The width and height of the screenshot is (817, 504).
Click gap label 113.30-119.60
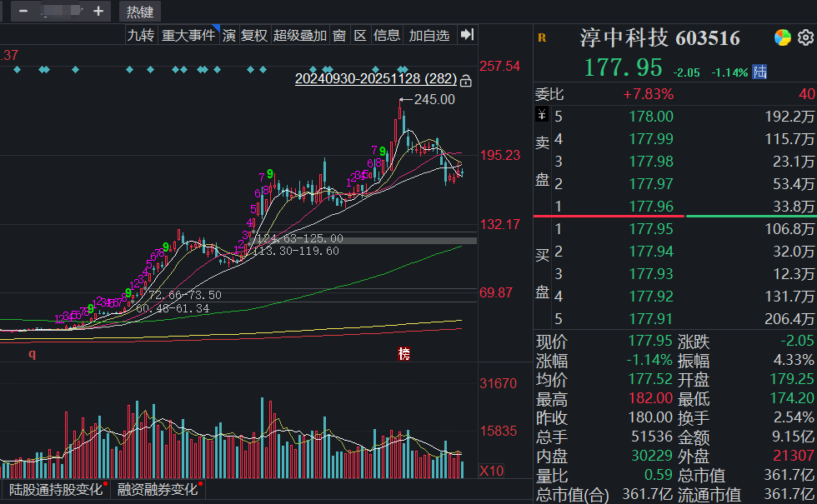[295, 251]
